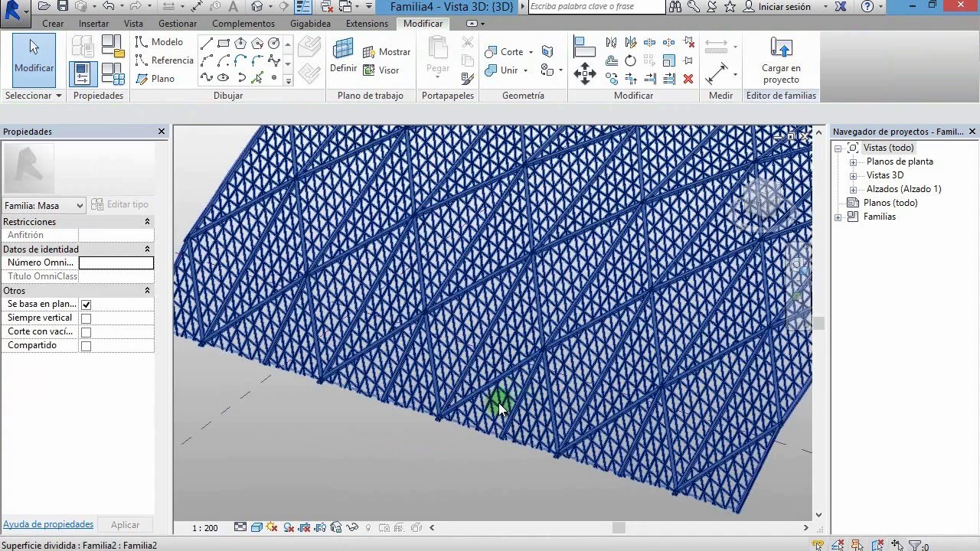Click the Open folder icon in quick access toolbar
Screen dimensions: 980x551
tap(44, 6)
